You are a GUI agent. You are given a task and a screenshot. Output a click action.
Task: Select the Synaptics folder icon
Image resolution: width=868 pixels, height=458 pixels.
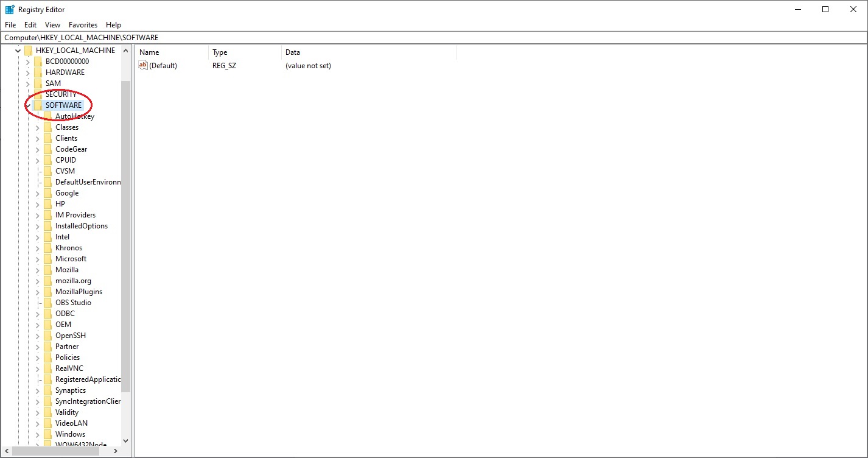click(47, 390)
